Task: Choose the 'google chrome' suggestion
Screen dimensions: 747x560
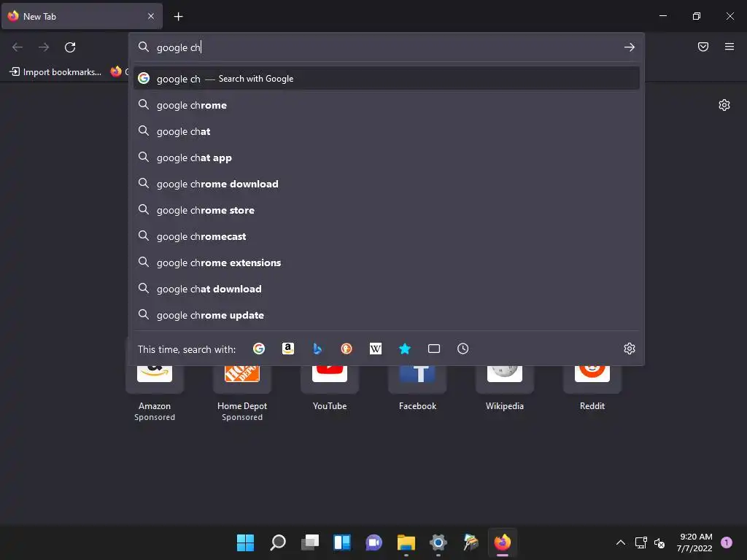Action: coord(387,105)
